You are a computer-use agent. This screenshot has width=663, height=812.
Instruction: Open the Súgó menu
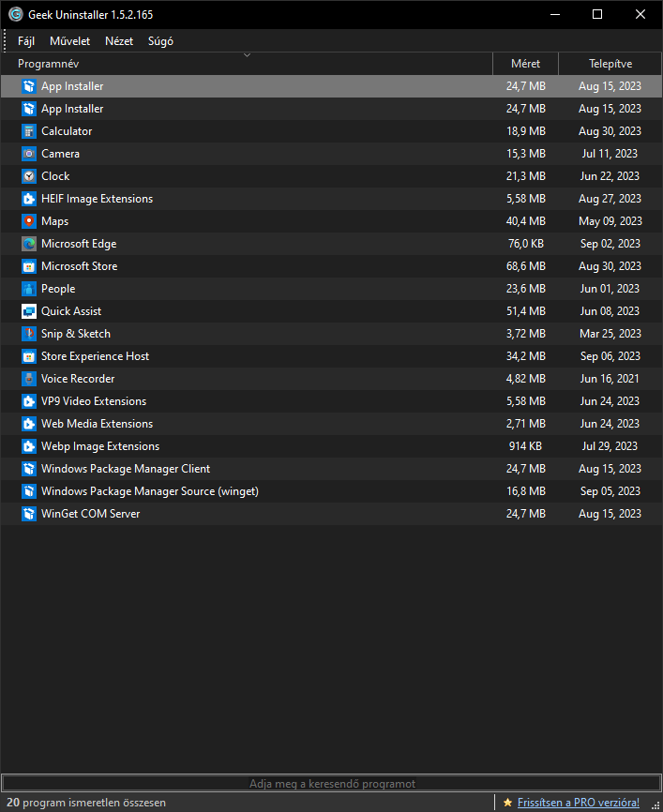[x=159, y=41]
